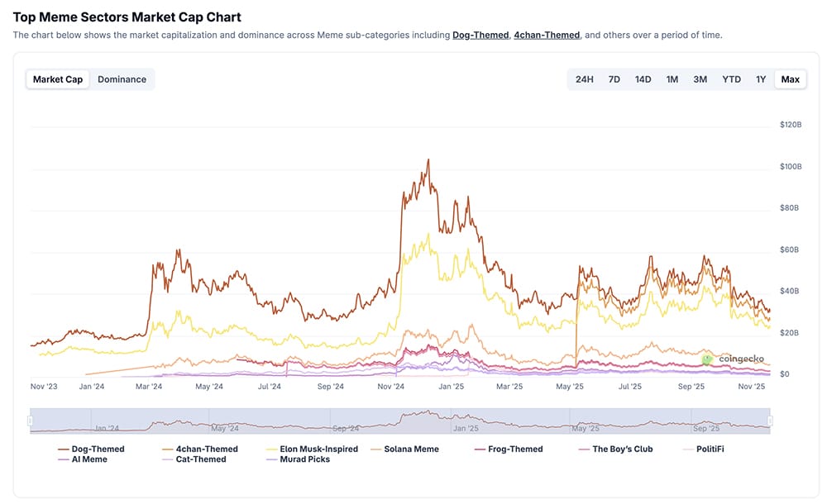Screen dimensions: 827x504
Task: Select the 1M time range
Action: coord(671,79)
